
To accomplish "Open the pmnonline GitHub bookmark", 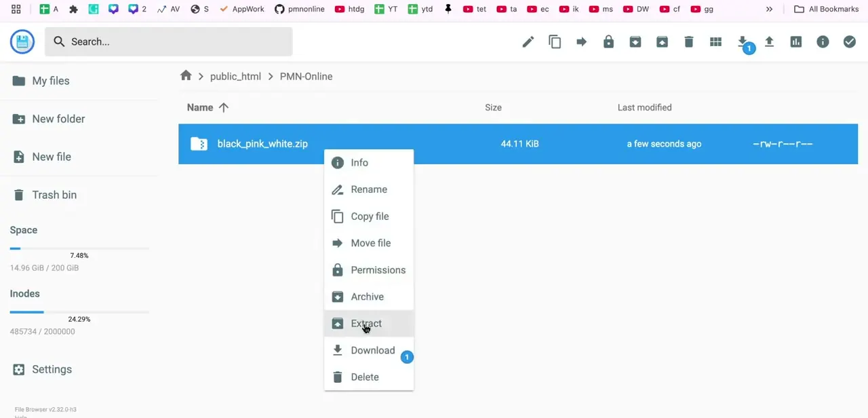I will tap(299, 9).
